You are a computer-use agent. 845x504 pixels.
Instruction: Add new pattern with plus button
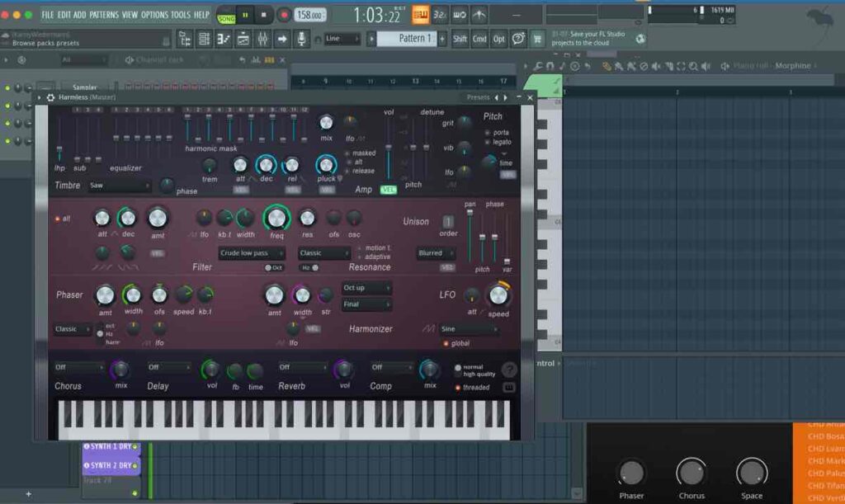click(x=442, y=39)
